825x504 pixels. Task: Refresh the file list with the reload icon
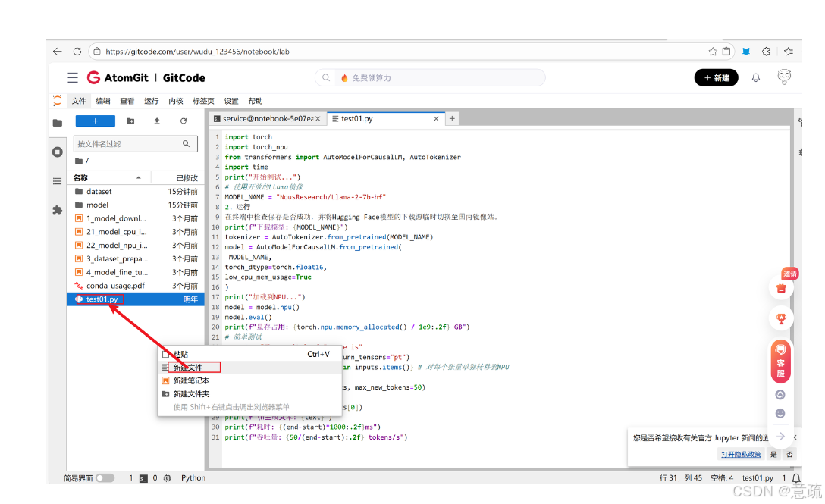pyautogui.click(x=183, y=121)
